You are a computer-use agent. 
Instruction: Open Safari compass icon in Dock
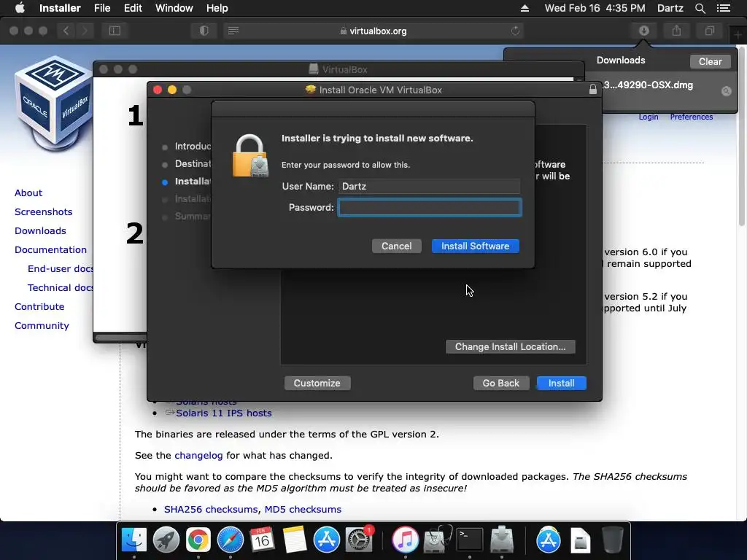pyautogui.click(x=230, y=540)
